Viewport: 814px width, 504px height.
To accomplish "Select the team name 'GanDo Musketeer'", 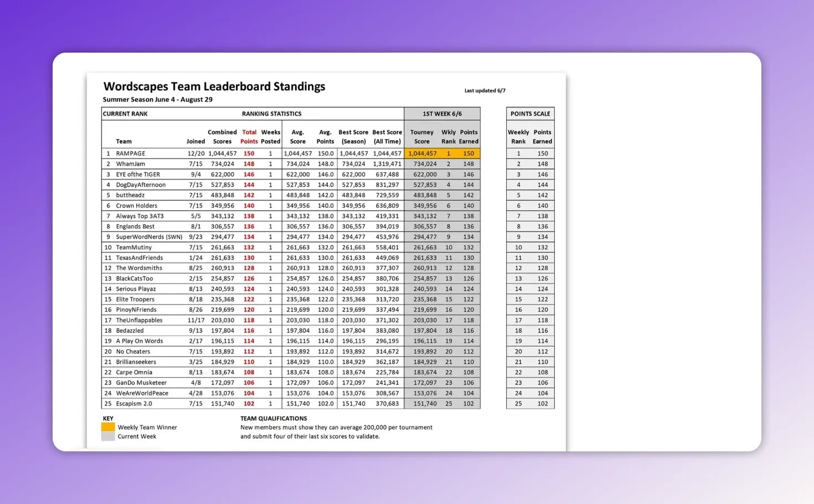I will (141, 383).
